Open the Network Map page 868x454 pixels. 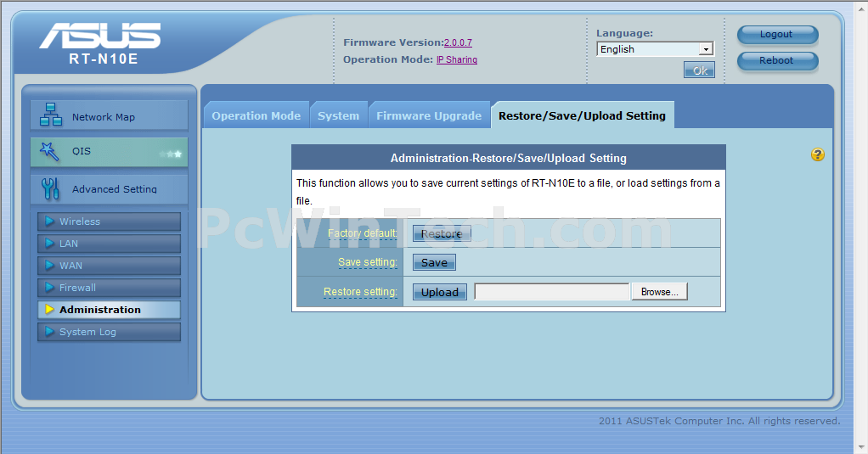tap(109, 115)
